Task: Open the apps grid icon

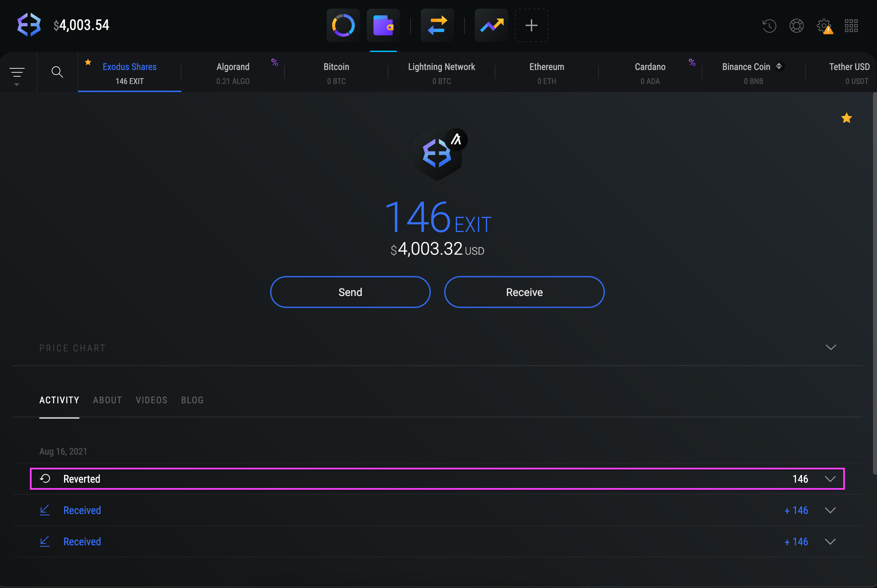Action: tap(851, 26)
